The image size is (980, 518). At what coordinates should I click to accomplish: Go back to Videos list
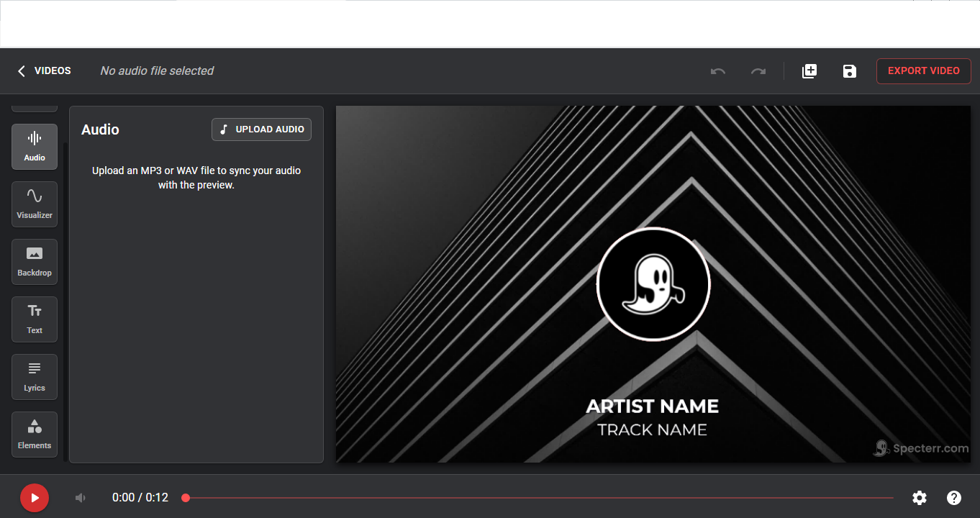(x=44, y=71)
